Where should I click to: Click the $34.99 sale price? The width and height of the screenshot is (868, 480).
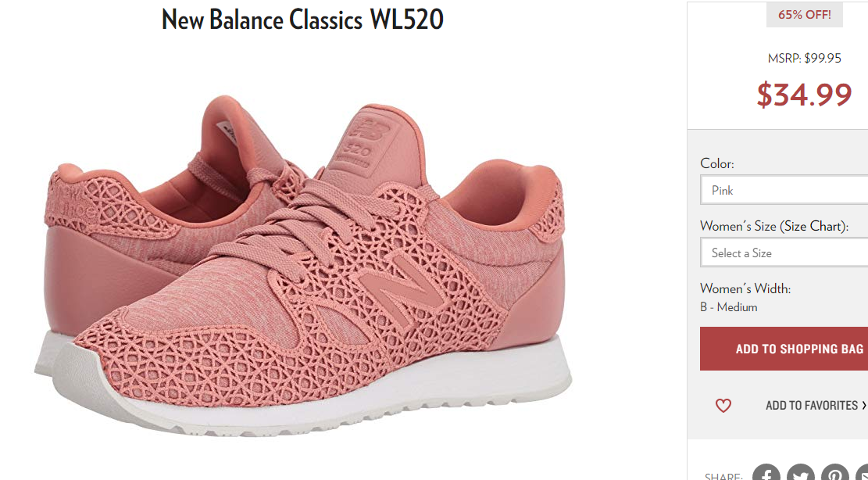805,94
